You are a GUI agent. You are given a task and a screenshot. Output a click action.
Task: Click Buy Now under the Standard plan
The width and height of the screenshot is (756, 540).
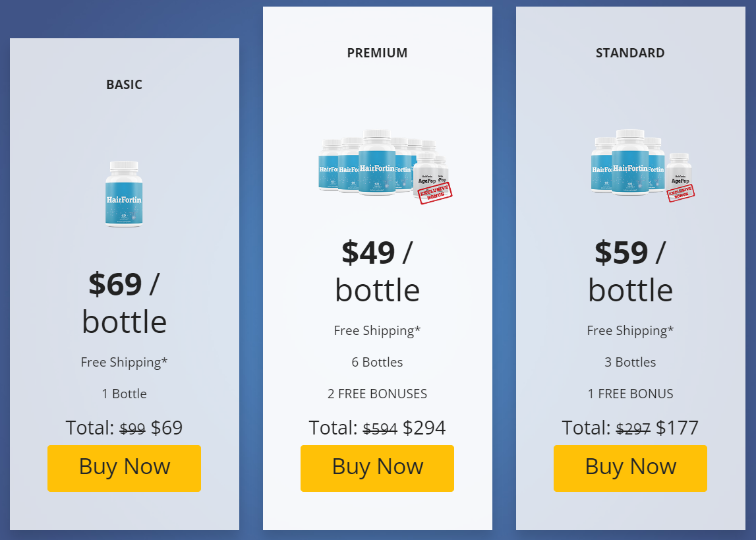click(x=630, y=467)
